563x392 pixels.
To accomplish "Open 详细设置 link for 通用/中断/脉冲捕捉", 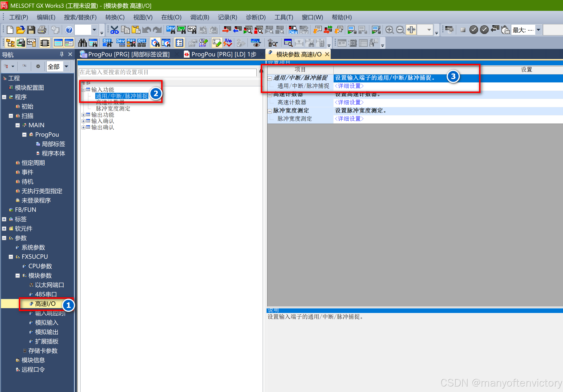I will point(349,86).
